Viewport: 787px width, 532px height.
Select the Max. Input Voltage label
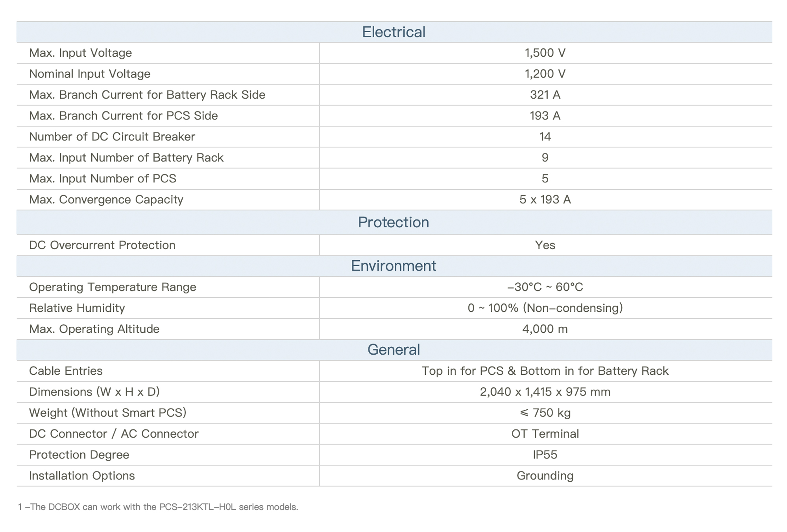tap(81, 53)
